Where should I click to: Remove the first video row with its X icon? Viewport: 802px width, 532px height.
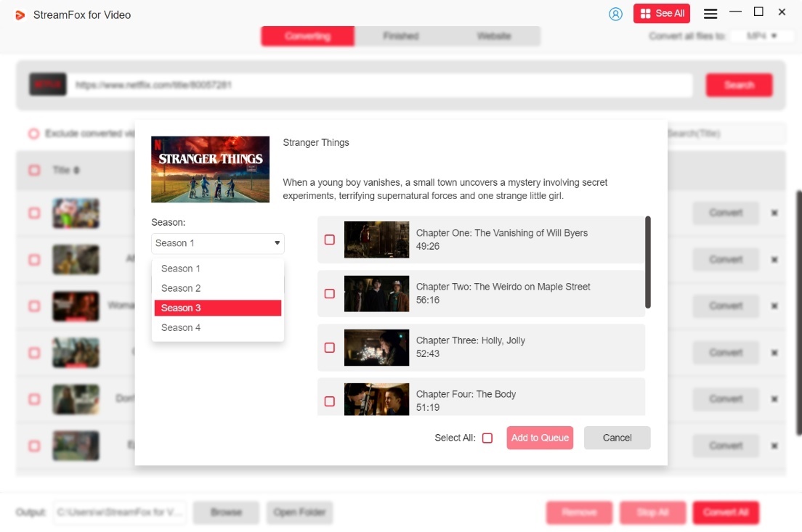tap(774, 213)
